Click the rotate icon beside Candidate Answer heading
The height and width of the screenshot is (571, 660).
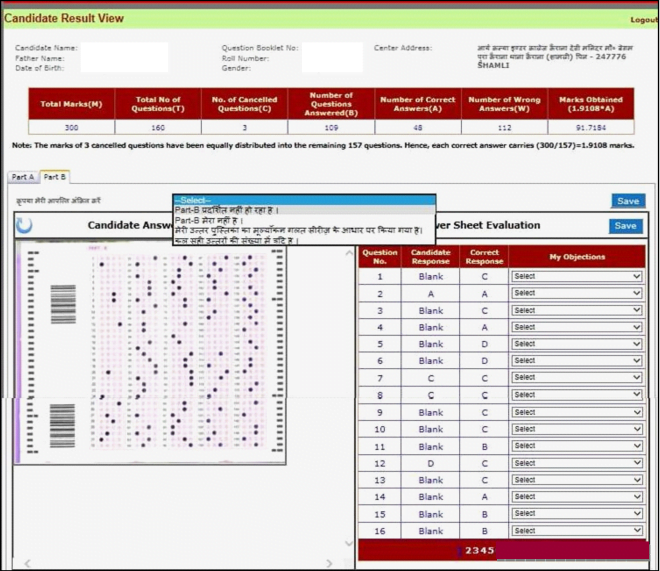(x=24, y=226)
